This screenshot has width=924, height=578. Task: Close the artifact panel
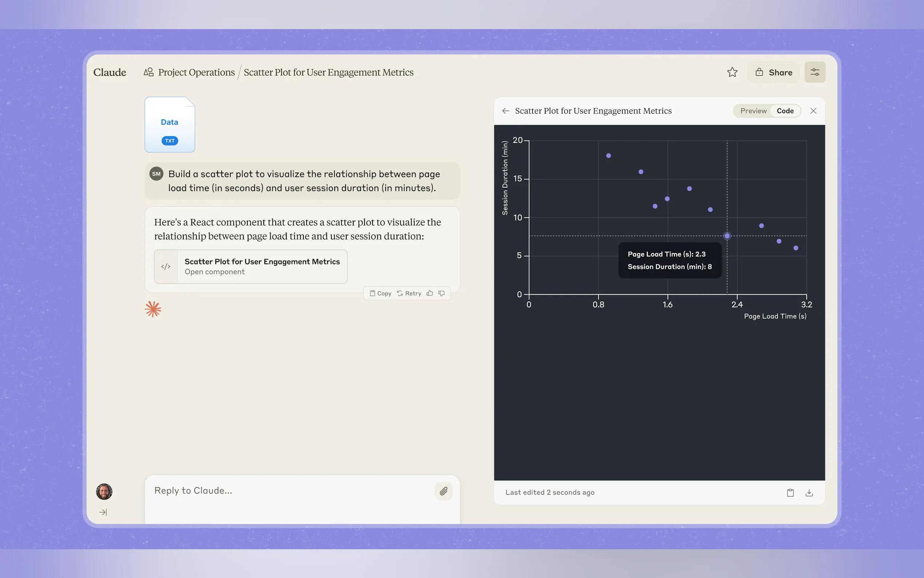[x=813, y=111]
